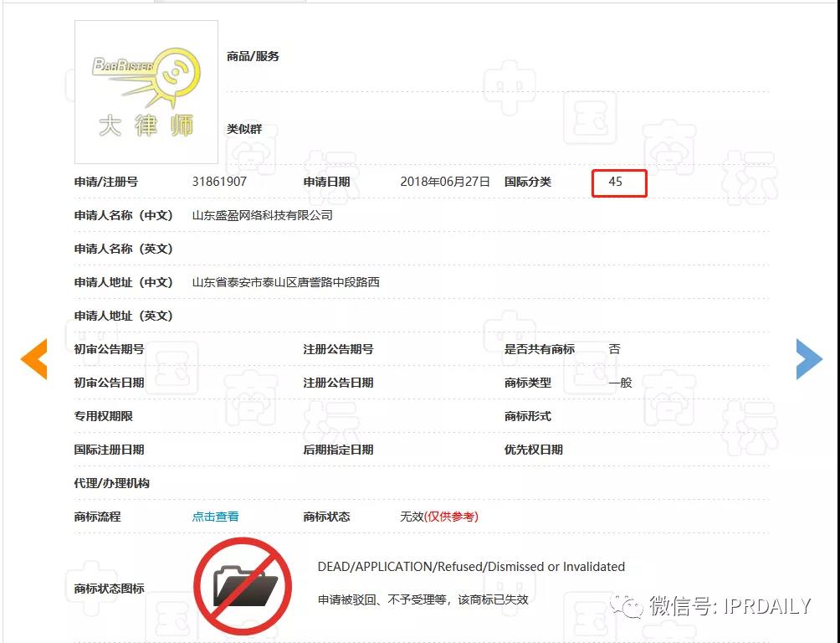The height and width of the screenshot is (643, 840).
Task: Click the 优先权日期 label
Action: [534, 450]
